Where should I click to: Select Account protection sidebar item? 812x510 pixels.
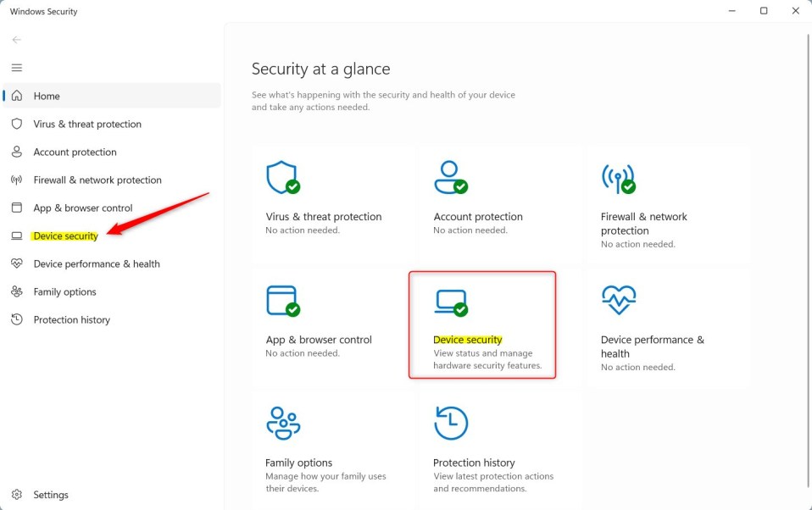point(112,152)
